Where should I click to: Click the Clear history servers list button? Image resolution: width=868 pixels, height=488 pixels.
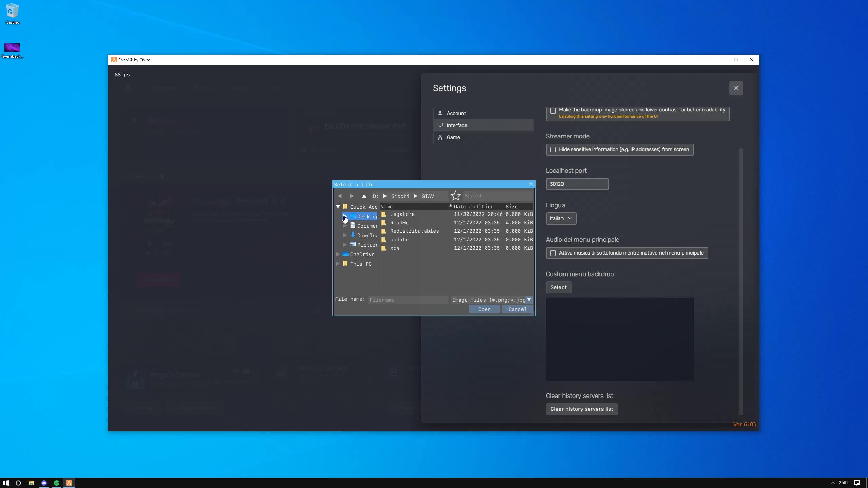point(581,409)
